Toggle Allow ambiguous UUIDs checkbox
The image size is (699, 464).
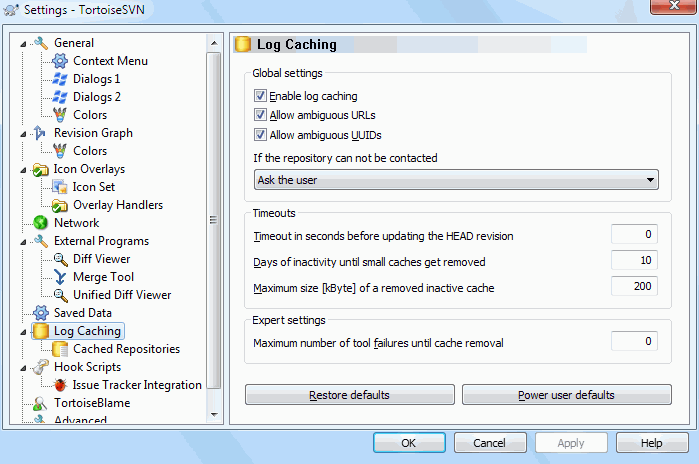(260, 134)
